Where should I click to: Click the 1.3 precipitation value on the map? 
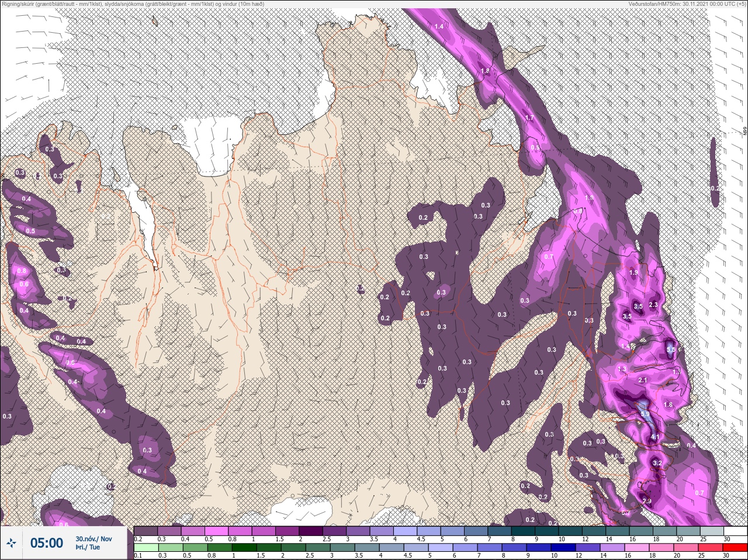coord(622,369)
